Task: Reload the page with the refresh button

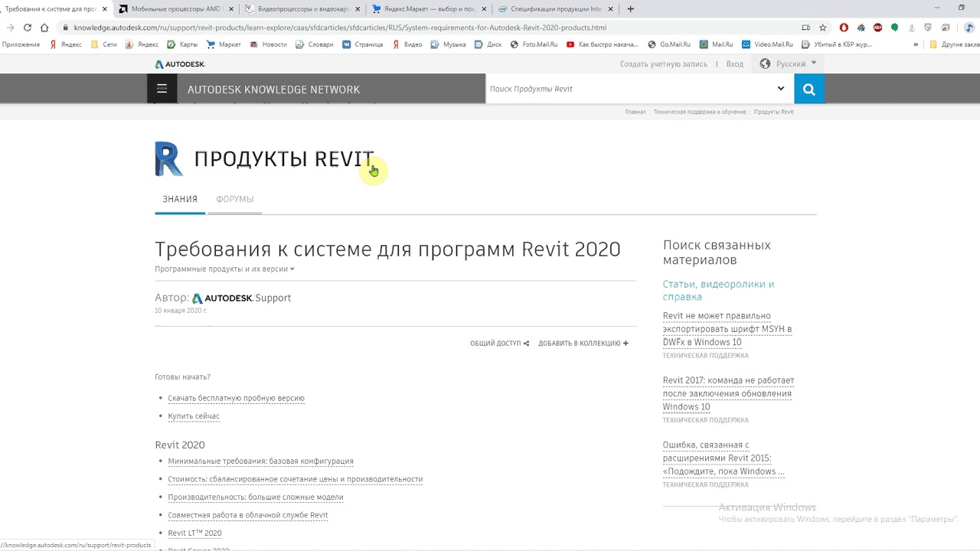Action: (28, 28)
